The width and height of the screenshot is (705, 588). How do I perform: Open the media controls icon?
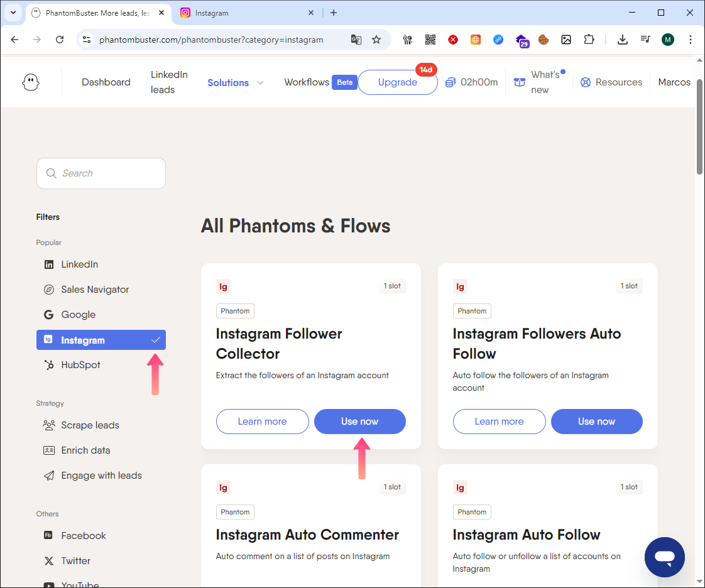[645, 40]
